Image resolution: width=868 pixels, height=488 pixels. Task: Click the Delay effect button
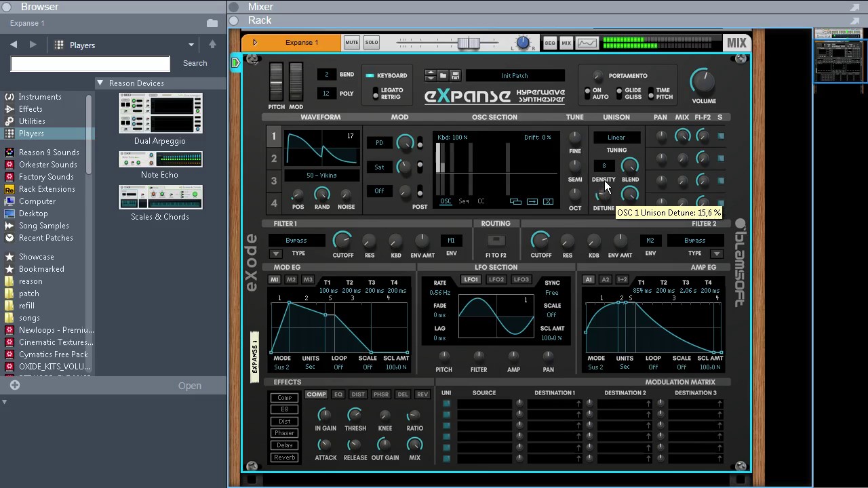tap(285, 445)
